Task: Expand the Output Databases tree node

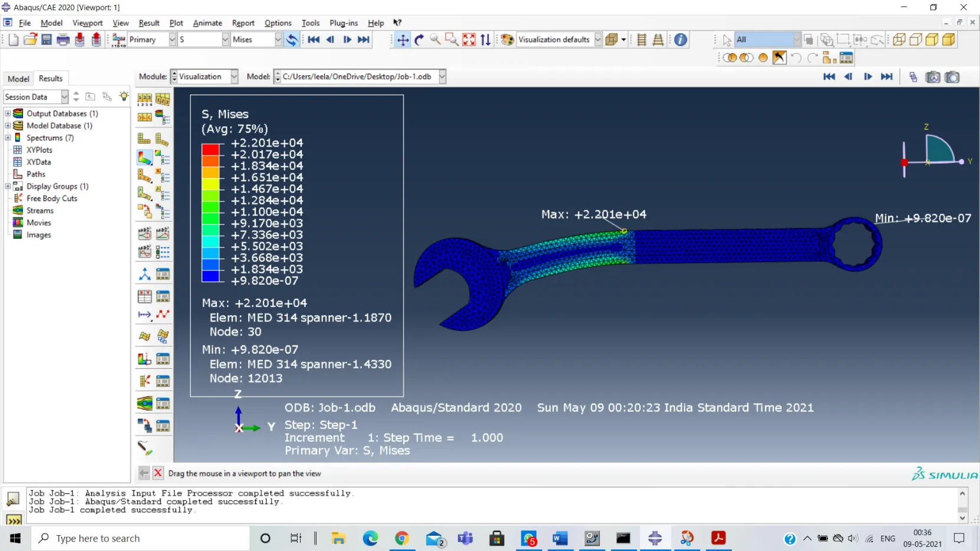Action: [x=8, y=113]
